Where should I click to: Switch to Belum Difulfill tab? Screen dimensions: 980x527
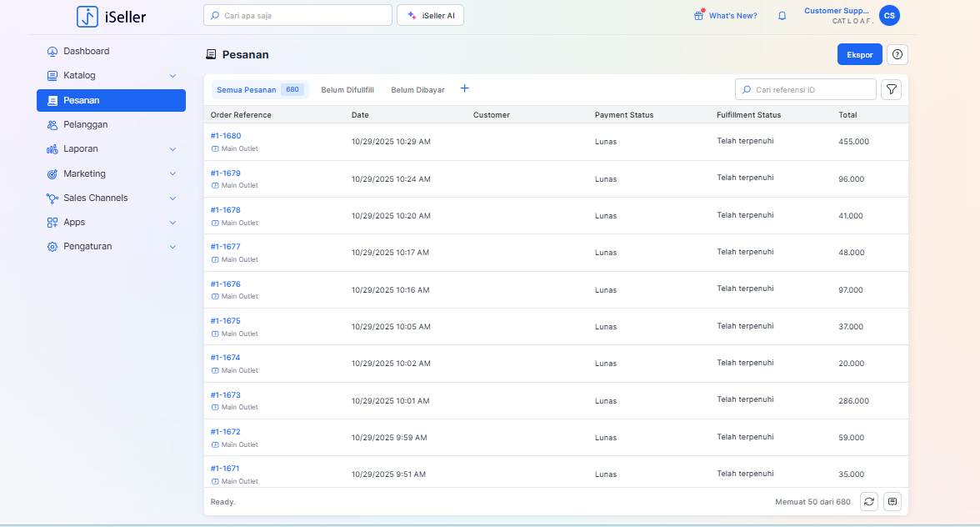(347, 90)
